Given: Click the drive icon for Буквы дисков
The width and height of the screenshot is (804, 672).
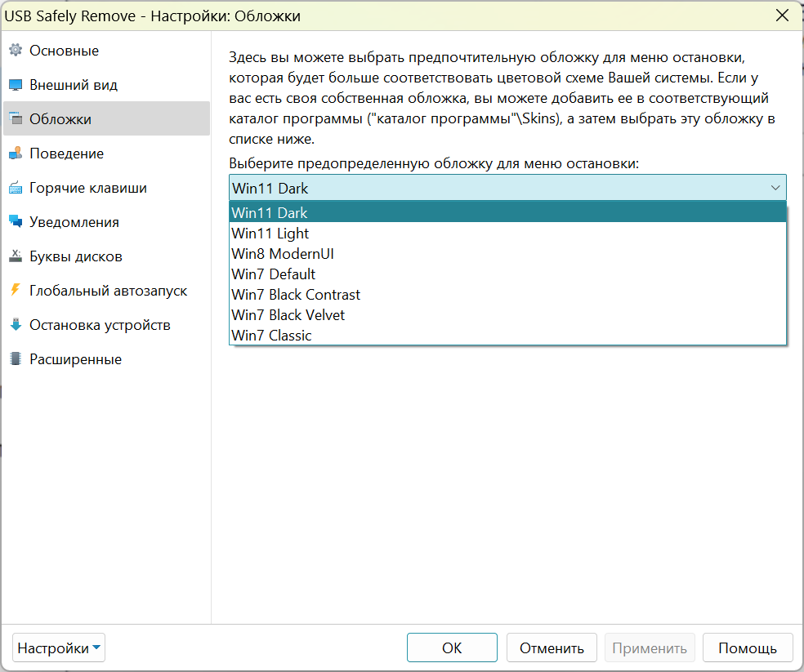Looking at the screenshot, I should [x=16, y=256].
